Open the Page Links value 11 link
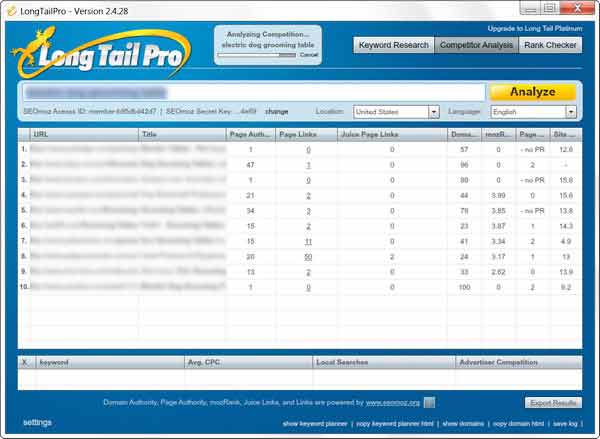This screenshot has width=600, height=439. pos(308,242)
